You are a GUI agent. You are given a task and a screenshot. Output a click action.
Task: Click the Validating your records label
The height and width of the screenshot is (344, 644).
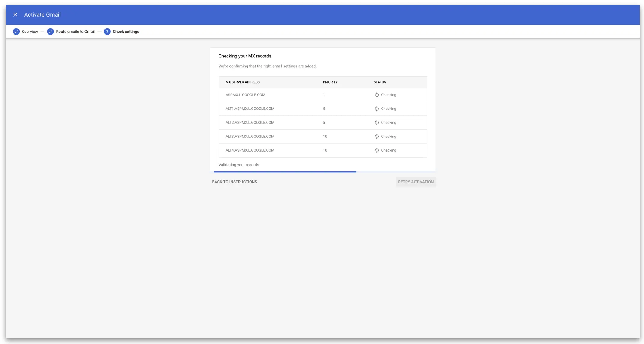[239, 165]
